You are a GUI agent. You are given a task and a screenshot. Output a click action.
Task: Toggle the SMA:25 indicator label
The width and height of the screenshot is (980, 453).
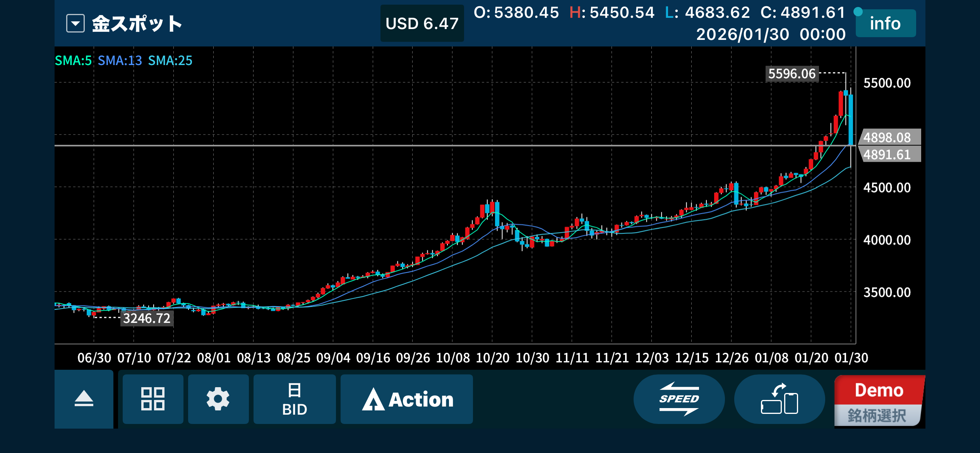170,61
